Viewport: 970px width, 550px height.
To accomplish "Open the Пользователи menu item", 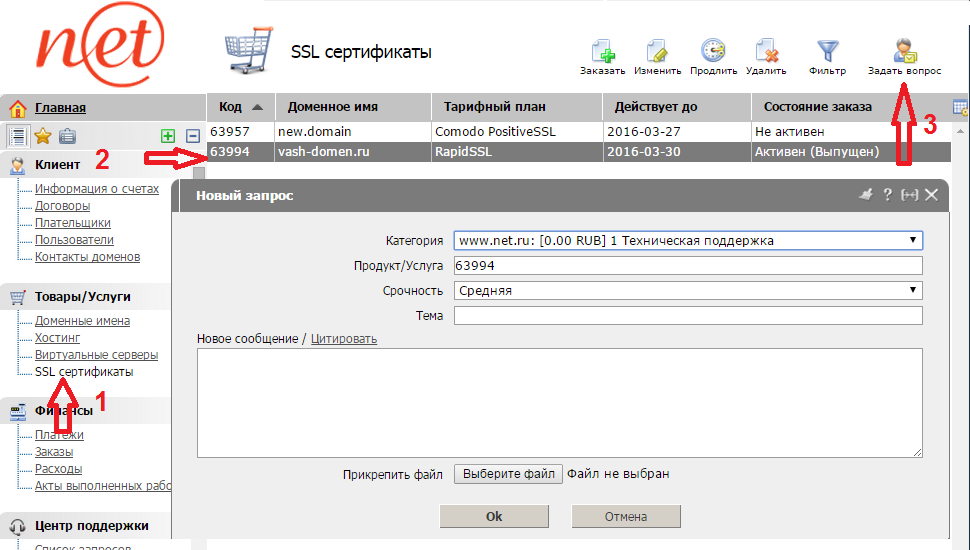I will [x=74, y=239].
